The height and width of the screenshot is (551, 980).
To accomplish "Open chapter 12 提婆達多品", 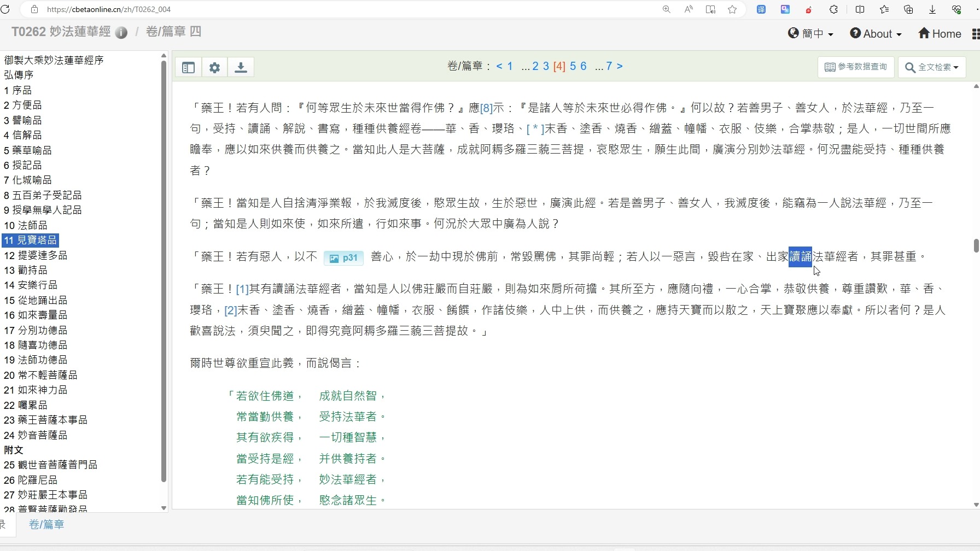I will [x=36, y=255].
